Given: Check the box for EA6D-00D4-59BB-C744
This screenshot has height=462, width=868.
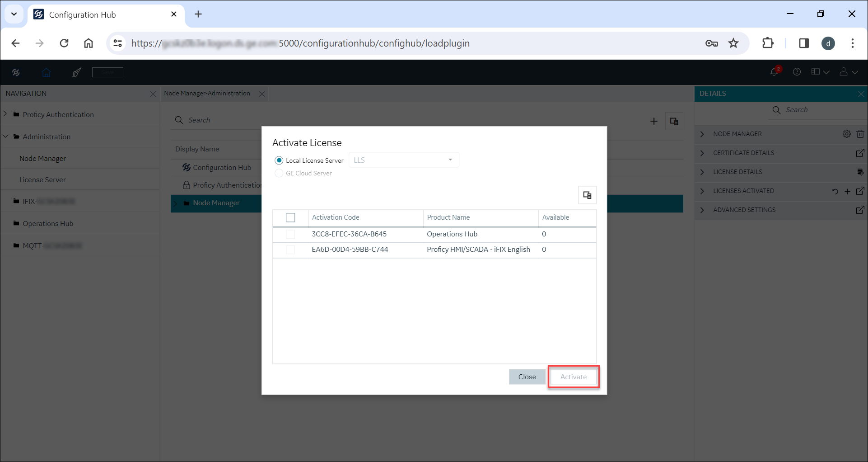Looking at the screenshot, I should click(290, 250).
